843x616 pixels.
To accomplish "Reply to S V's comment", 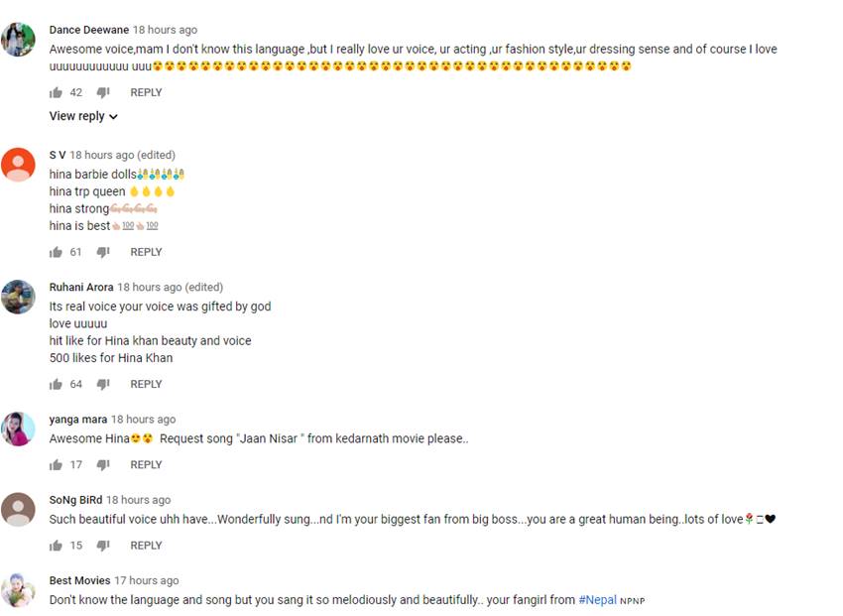I will (146, 252).
